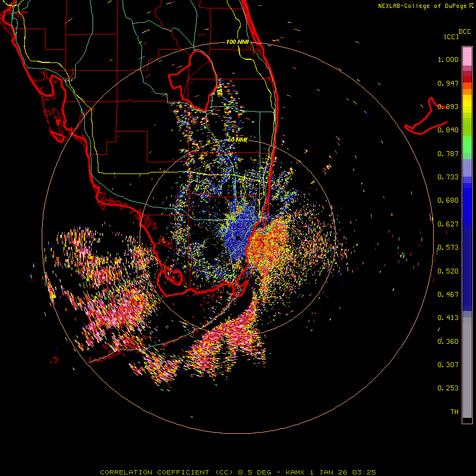Select the 1.000 legend value
The height and width of the screenshot is (476, 476).
click(x=448, y=59)
